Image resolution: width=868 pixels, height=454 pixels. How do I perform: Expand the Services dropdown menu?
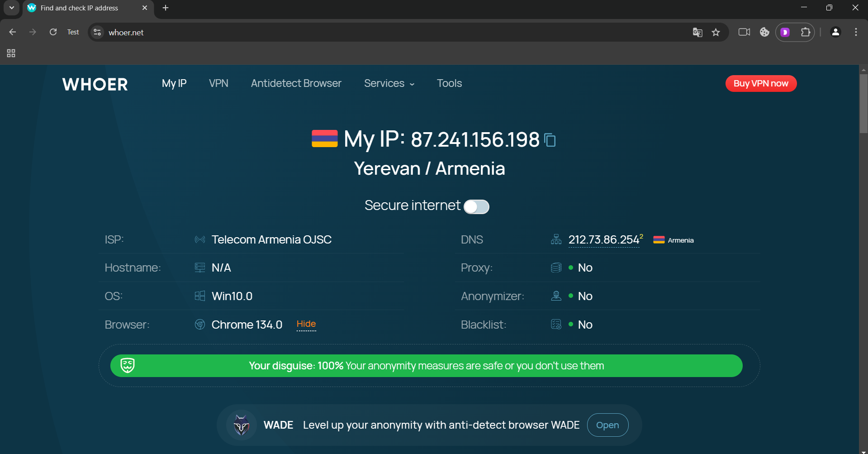pyautogui.click(x=389, y=83)
